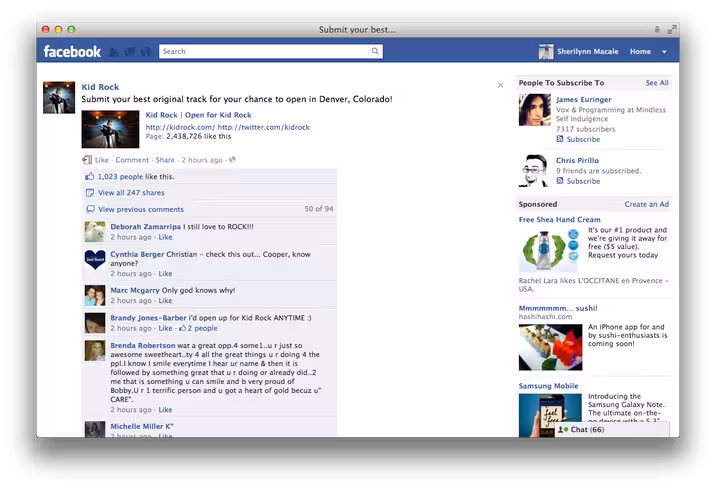This screenshot has height=488, width=716.
Task: Like Marc Mcgarry's comment
Action: tap(165, 300)
